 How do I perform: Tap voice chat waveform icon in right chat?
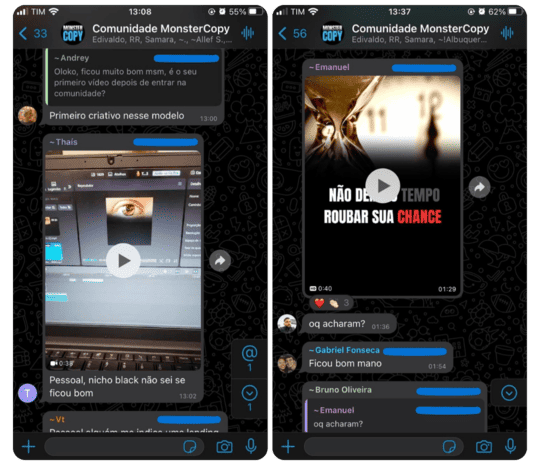[x=507, y=33]
